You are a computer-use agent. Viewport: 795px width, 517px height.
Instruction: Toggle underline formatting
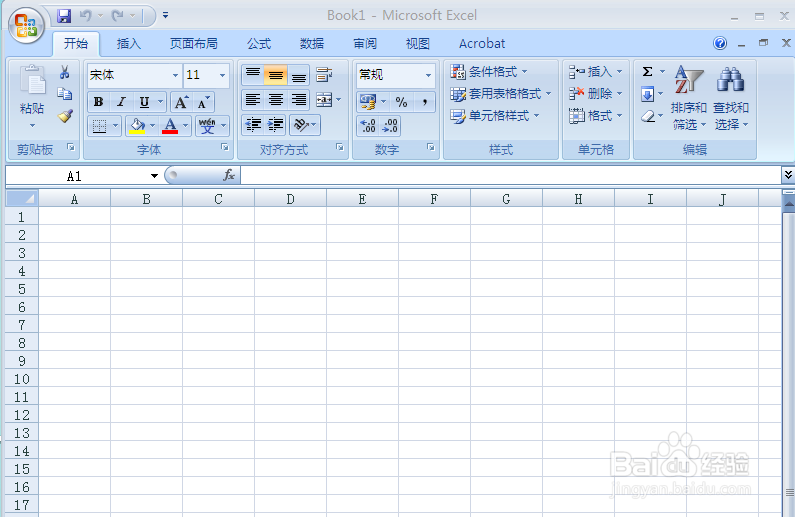pyautogui.click(x=144, y=102)
